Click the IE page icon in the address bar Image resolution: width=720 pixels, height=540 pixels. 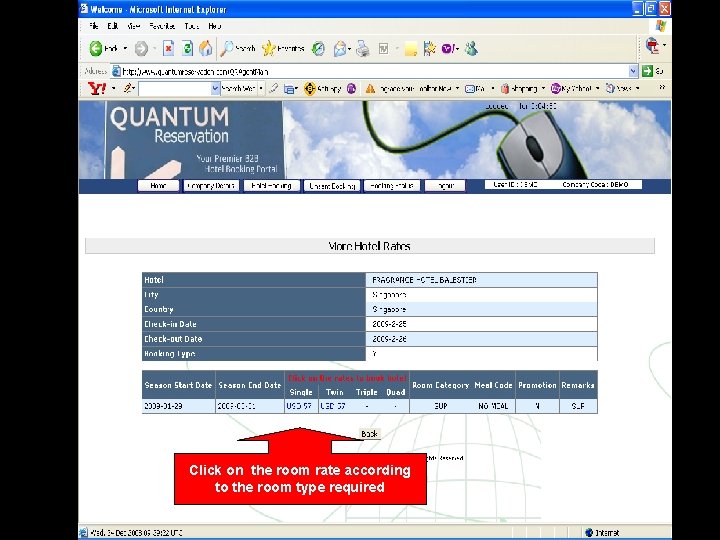point(117,71)
